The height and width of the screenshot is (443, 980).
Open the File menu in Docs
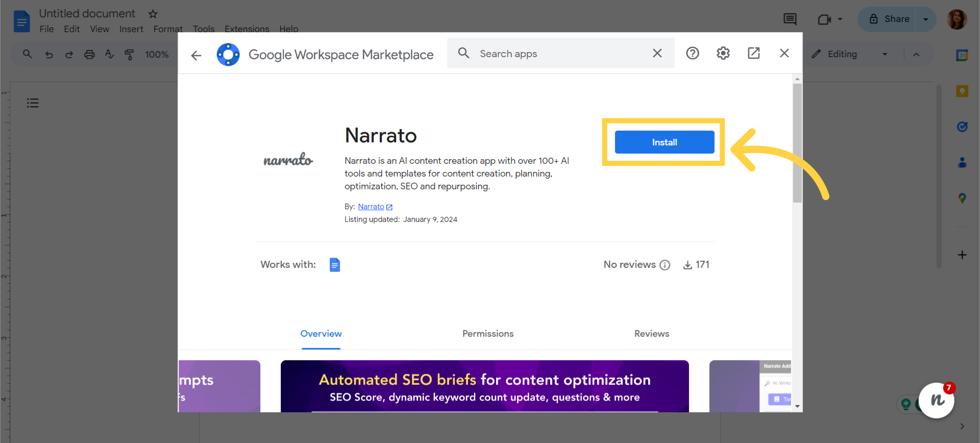pyautogui.click(x=46, y=29)
